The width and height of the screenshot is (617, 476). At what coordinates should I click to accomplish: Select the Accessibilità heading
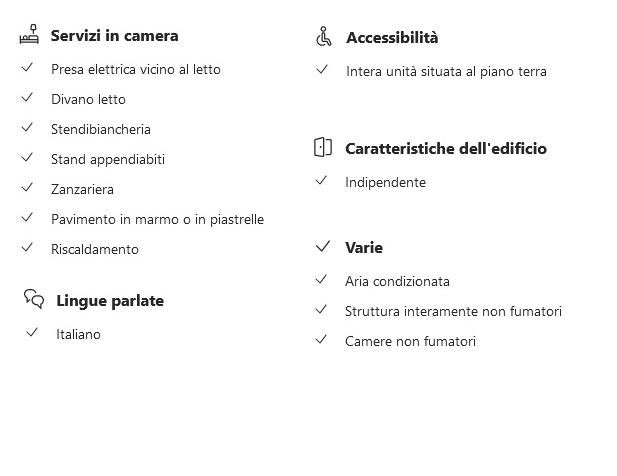[x=392, y=38]
